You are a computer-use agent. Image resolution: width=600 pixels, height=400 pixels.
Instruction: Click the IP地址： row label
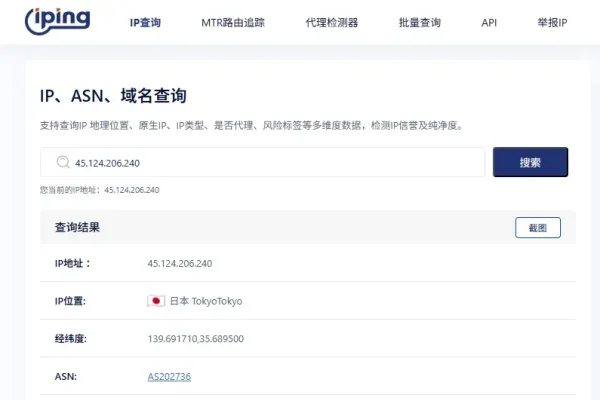click(73, 263)
